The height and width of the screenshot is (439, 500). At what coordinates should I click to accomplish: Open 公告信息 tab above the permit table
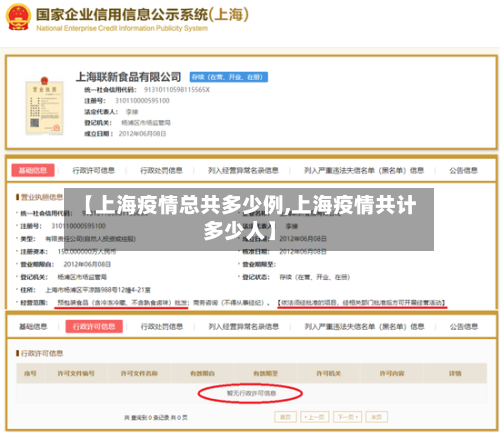coord(464,327)
